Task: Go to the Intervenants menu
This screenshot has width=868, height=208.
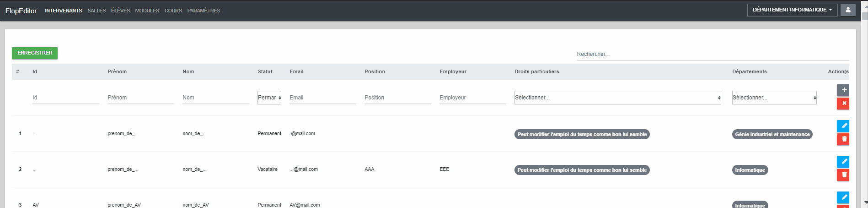Action: [64, 11]
